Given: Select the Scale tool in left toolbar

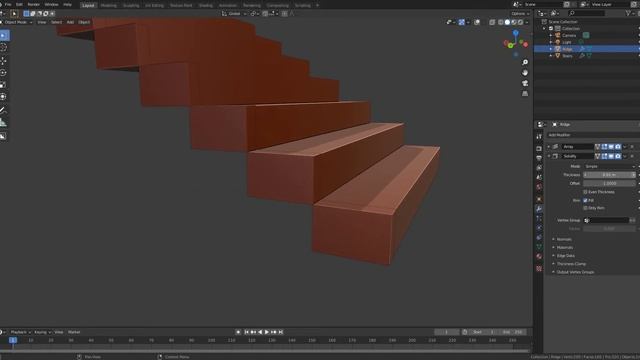Looking at the screenshot, I should click(x=4, y=84).
